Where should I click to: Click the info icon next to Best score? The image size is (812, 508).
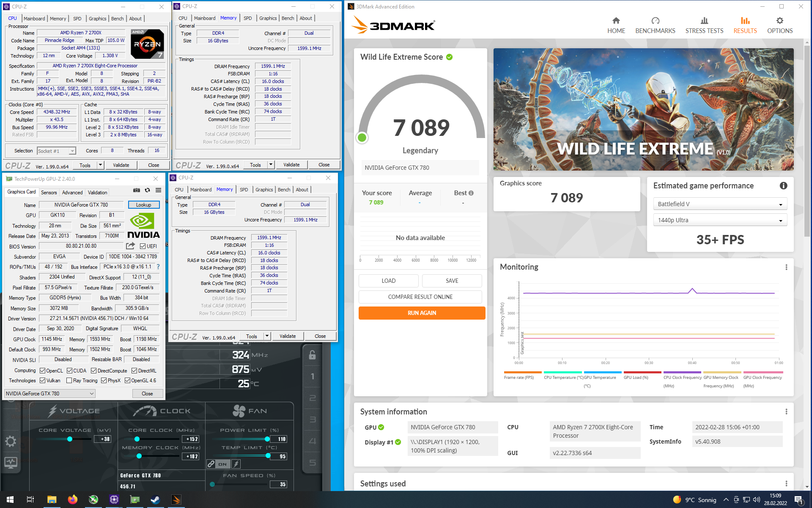(x=471, y=193)
